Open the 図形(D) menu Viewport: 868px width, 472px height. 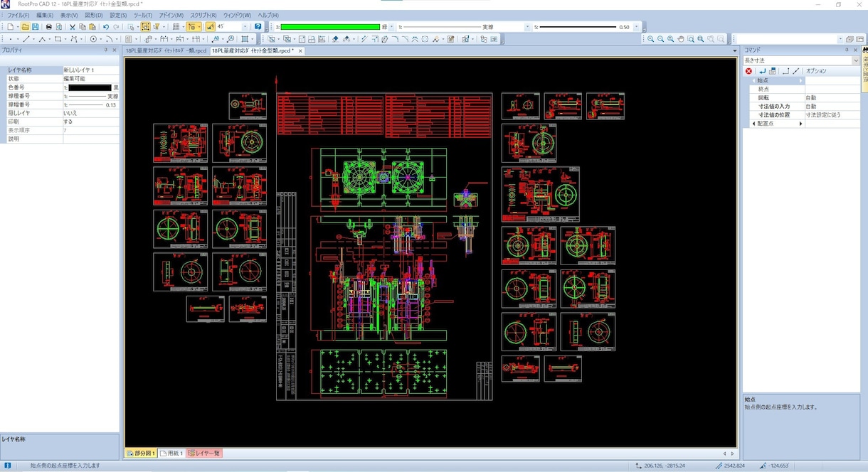[x=95, y=15]
